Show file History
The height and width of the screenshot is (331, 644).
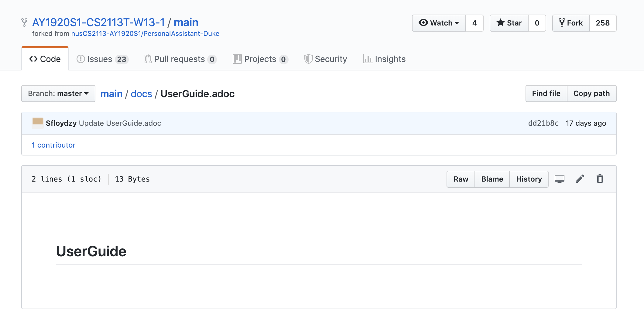coord(529,179)
